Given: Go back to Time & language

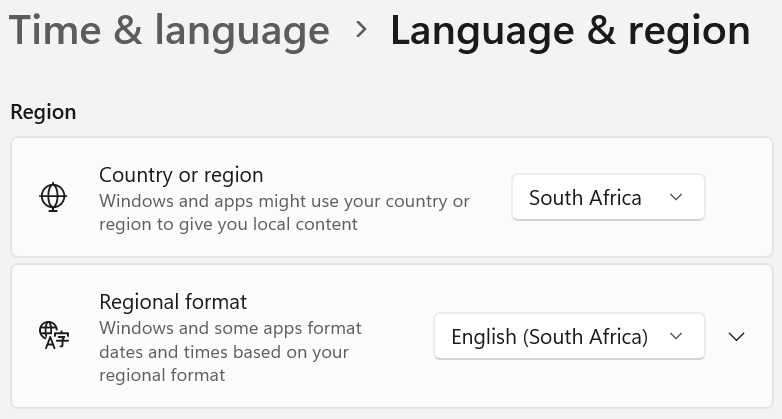Looking at the screenshot, I should click(x=169, y=31).
